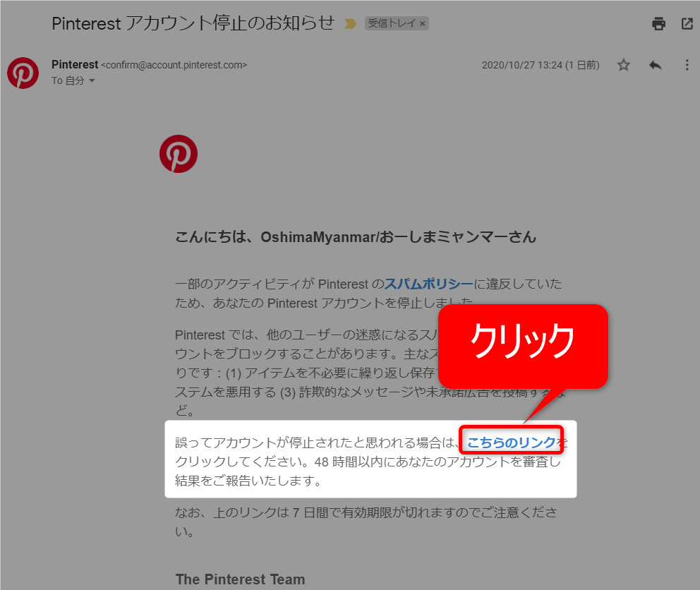Click the sender name Pinterest
700x590 pixels.
[x=75, y=65]
